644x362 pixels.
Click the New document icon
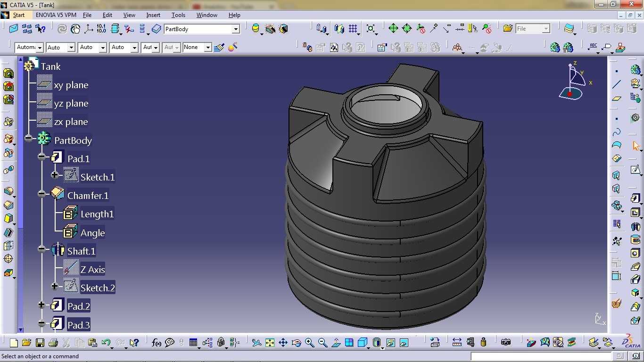(x=14, y=343)
